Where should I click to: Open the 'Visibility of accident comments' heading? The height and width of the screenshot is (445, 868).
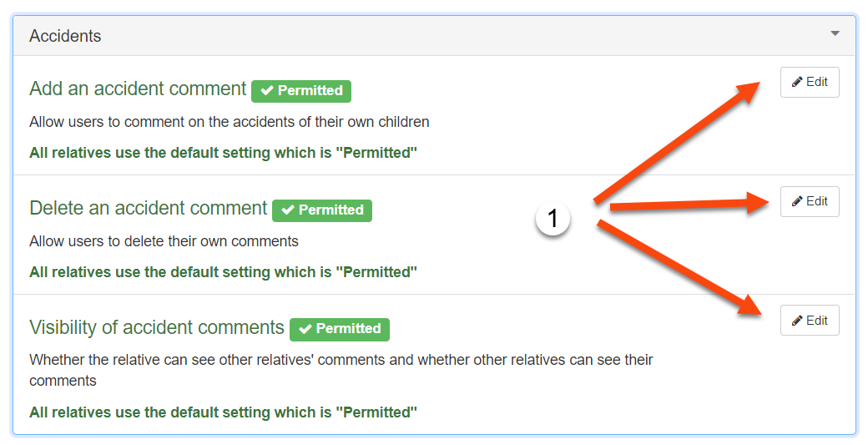[157, 327]
